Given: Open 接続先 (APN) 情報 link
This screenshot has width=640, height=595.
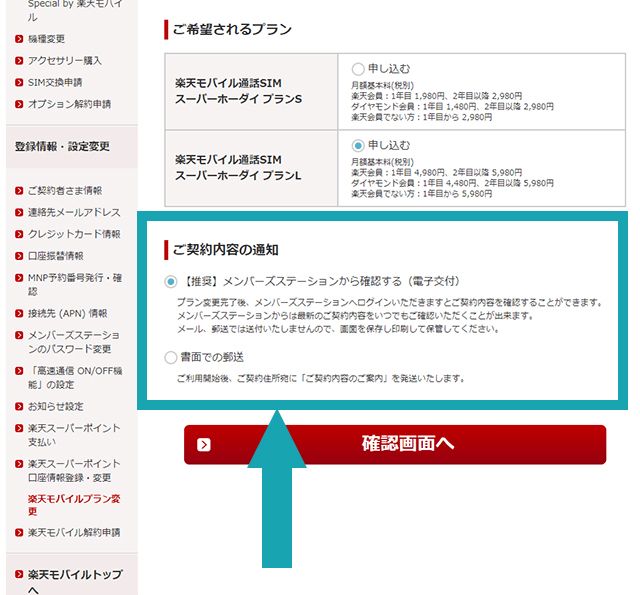Looking at the screenshot, I should click(x=67, y=313).
